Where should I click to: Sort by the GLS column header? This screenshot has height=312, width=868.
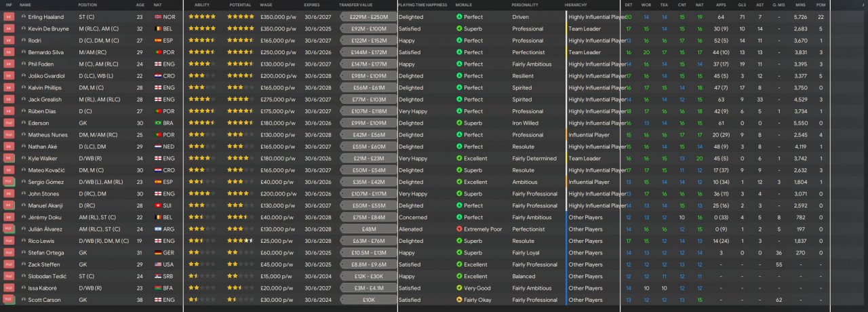coord(742,5)
